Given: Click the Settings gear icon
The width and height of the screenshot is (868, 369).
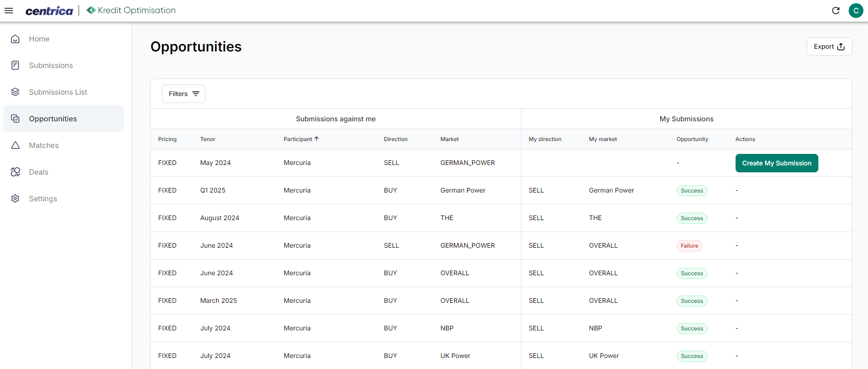Looking at the screenshot, I should point(15,199).
